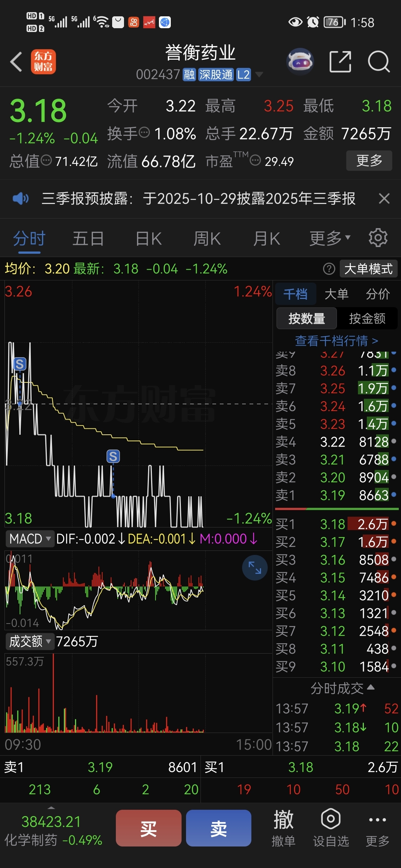
Task: Select 13:57 trade of 52 lots
Action: point(337,708)
